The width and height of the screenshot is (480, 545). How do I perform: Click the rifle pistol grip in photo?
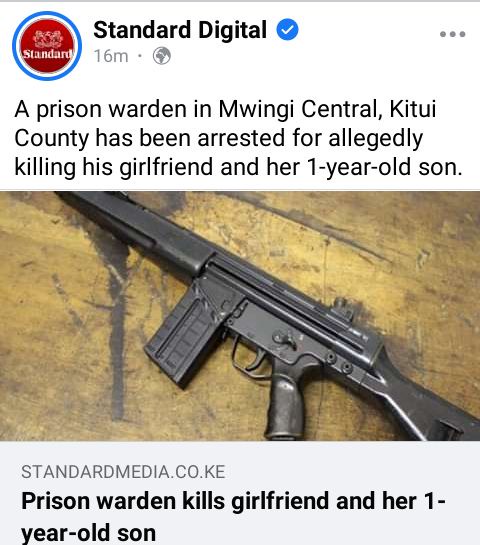(x=284, y=400)
